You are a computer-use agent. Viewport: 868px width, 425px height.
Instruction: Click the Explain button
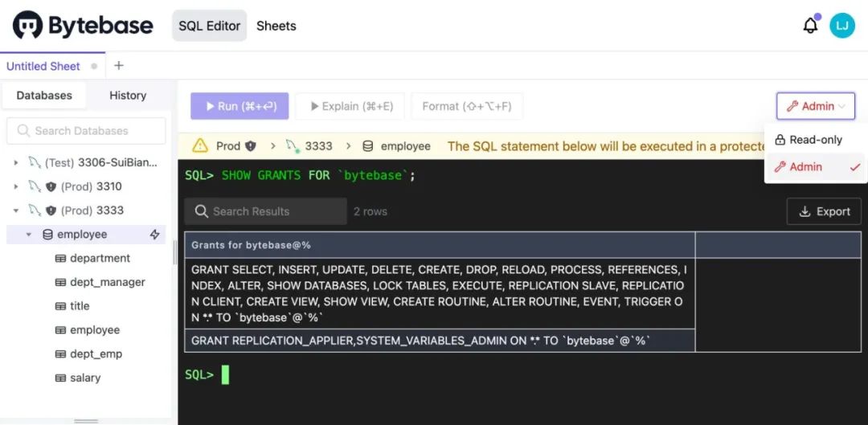click(x=350, y=106)
